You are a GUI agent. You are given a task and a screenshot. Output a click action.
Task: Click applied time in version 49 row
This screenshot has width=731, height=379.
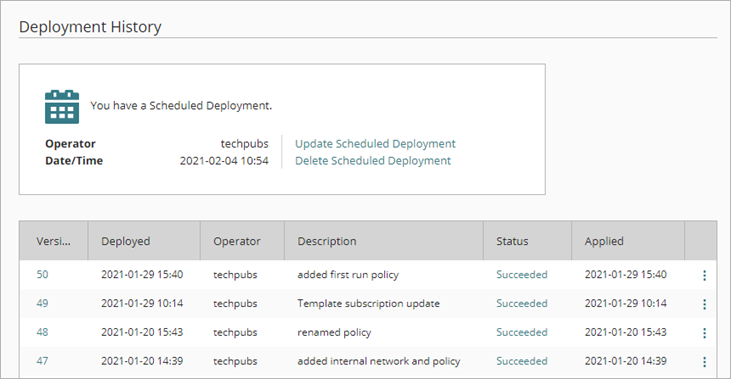click(x=626, y=303)
